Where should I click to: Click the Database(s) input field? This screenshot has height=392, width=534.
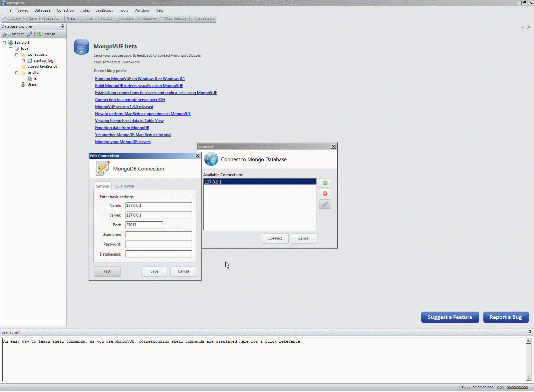(159, 254)
